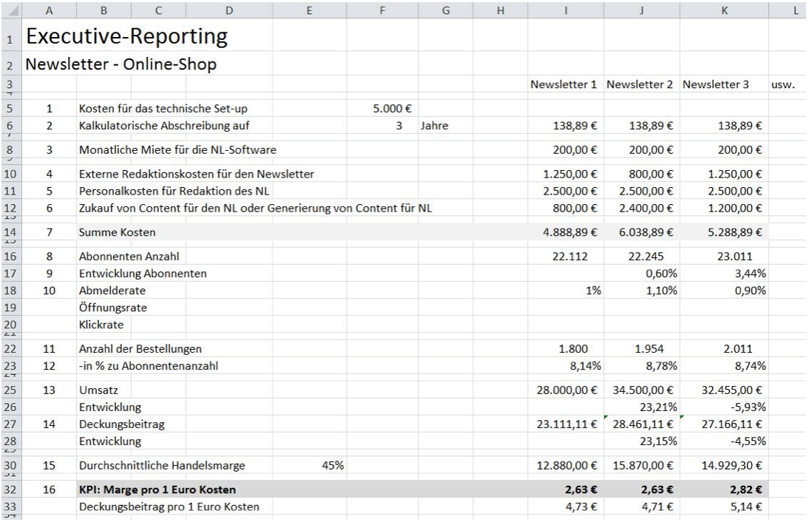This screenshot has height=522, width=812.
Task: Select Deckungsbeitrag cell 28.461,11 € with green marker
Action: point(642,423)
